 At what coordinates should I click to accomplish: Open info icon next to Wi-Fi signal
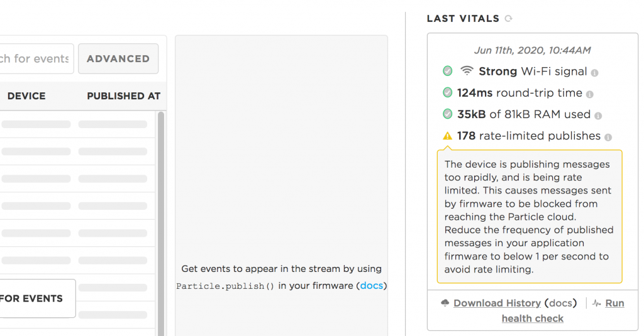pyautogui.click(x=594, y=73)
